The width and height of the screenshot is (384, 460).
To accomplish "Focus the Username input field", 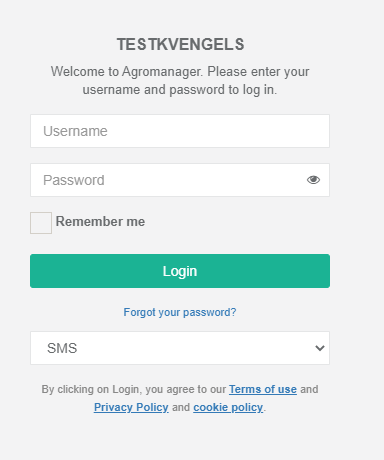I will point(180,131).
